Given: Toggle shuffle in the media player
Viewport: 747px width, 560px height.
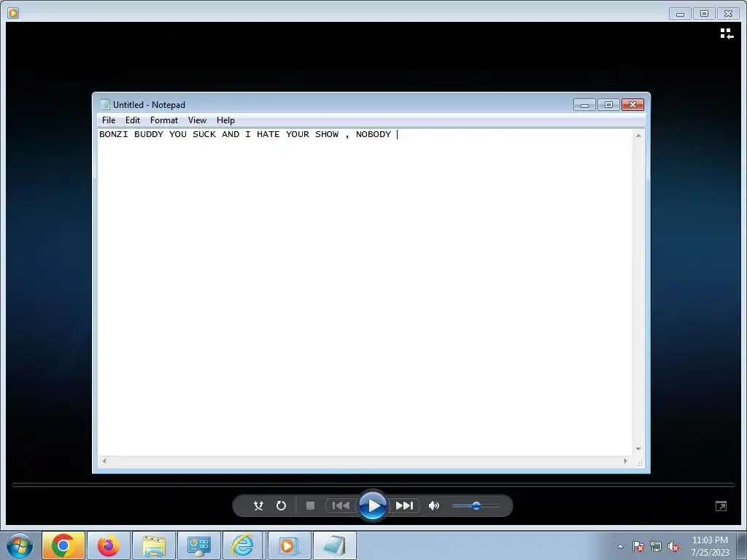Looking at the screenshot, I should pos(258,506).
